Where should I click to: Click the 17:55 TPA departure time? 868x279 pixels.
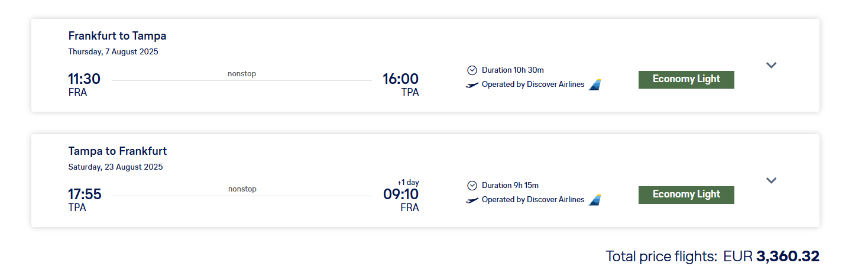click(x=85, y=194)
